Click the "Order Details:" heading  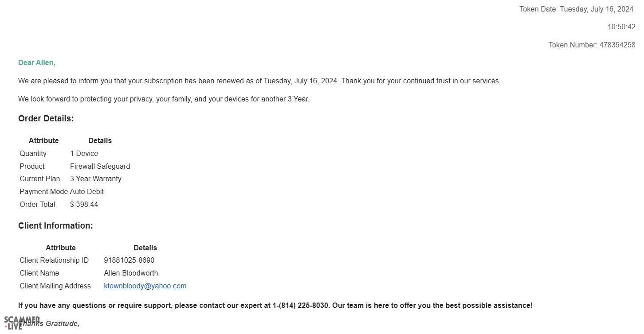click(x=46, y=119)
